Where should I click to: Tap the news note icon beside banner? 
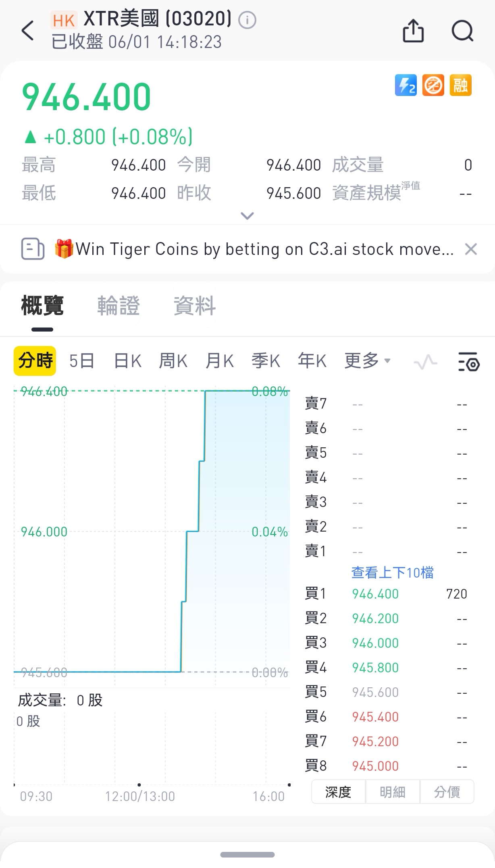coord(33,249)
